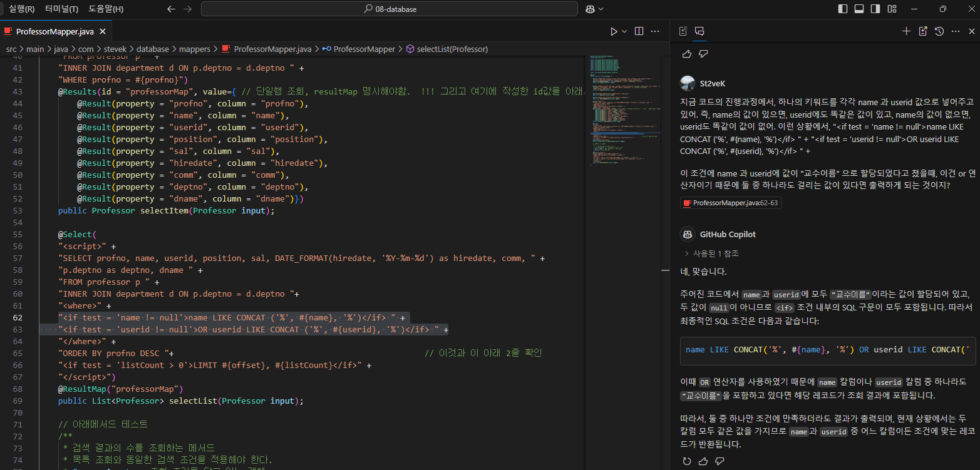Screen dimensions: 980x470
Task: Click the main breadcrumb
Action: coord(34,49)
